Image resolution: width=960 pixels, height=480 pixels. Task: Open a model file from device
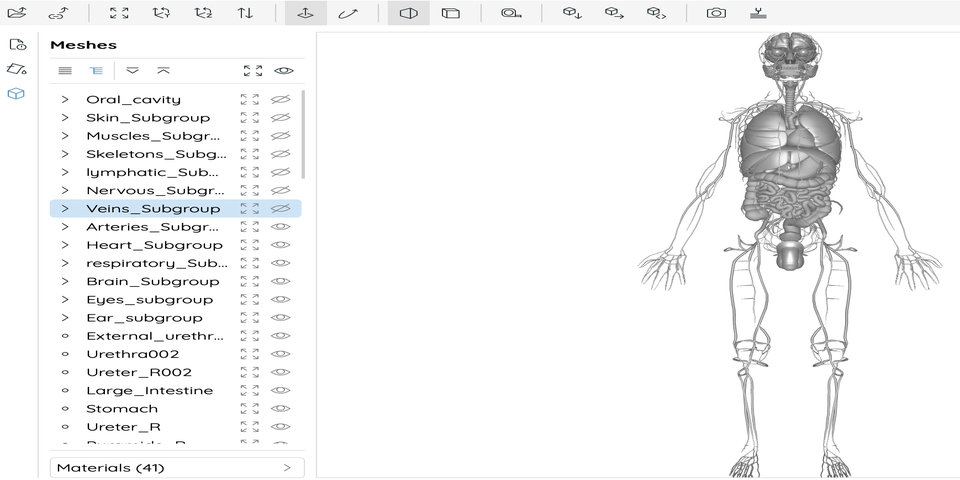(17, 12)
